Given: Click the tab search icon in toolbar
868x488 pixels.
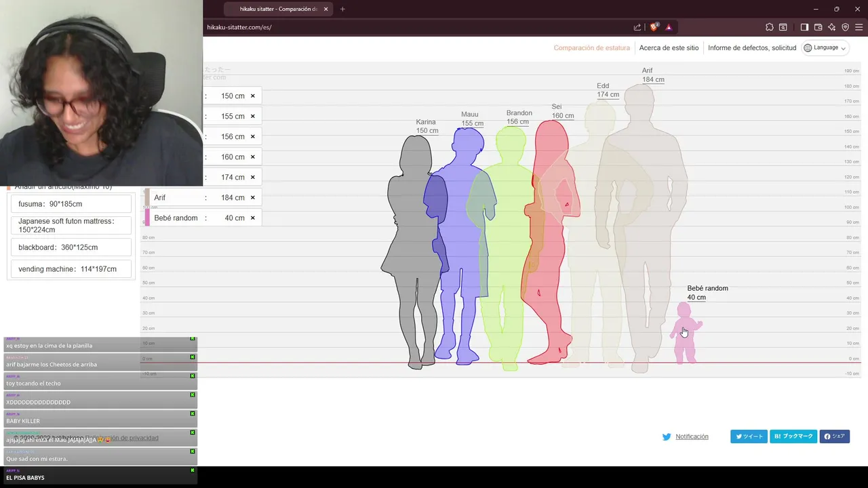Looking at the screenshot, I should pos(783,27).
